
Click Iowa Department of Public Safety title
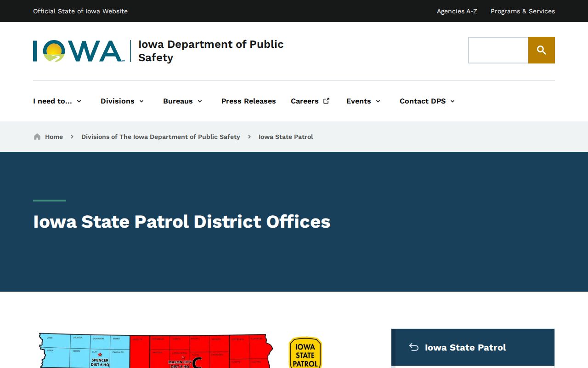click(211, 51)
